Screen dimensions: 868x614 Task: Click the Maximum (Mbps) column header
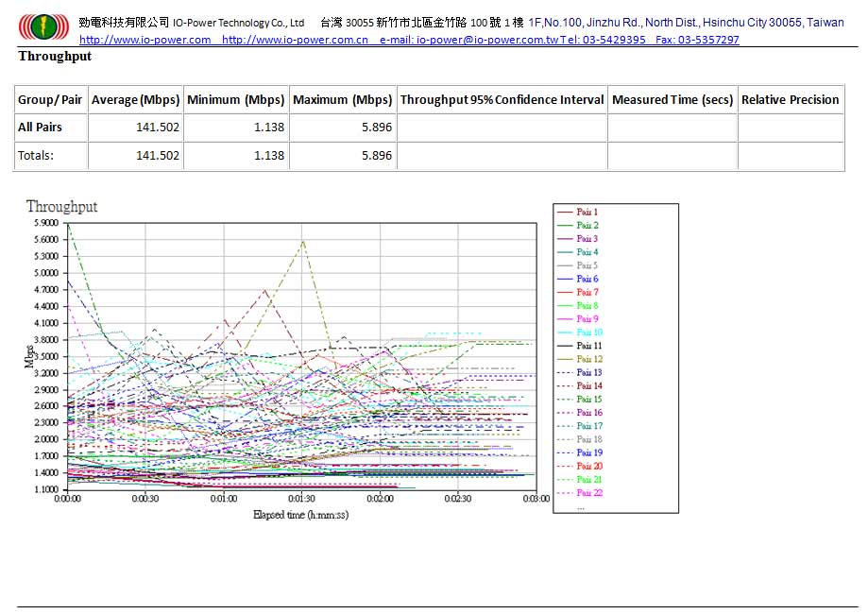[343, 100]
